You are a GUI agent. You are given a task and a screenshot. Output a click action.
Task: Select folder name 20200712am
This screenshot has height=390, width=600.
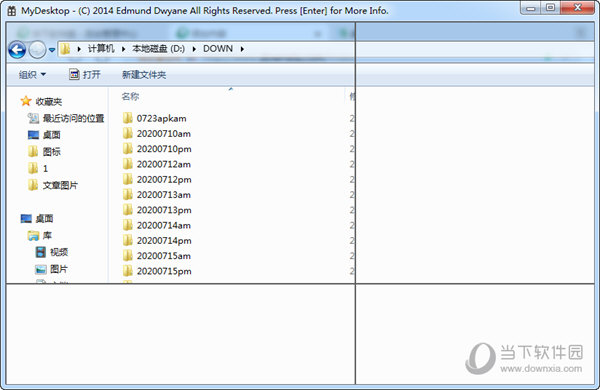pos(164,164)
